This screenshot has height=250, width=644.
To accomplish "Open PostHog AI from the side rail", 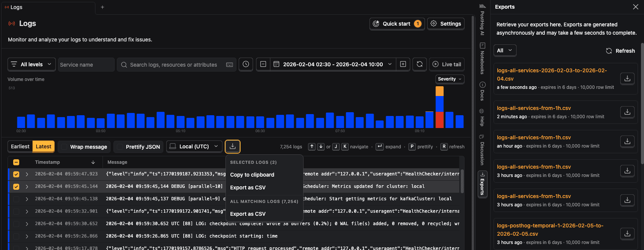I will pos(482,20).
